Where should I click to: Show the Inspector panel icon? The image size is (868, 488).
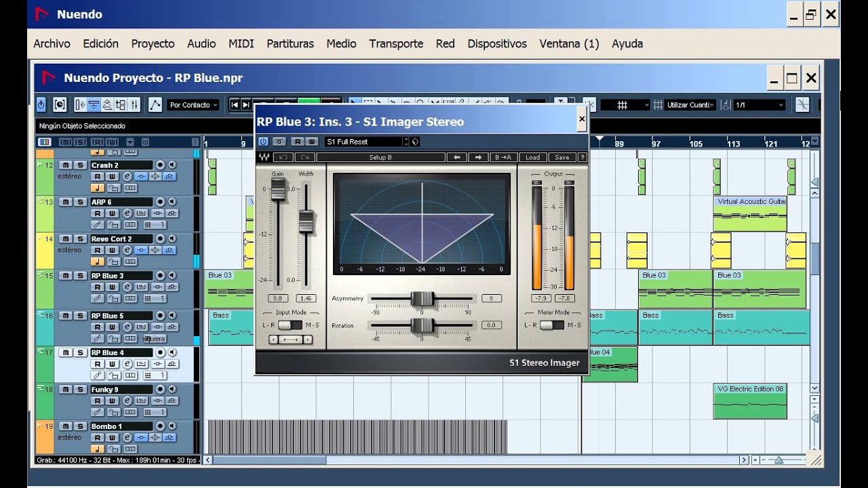click(x=81, y=104)
